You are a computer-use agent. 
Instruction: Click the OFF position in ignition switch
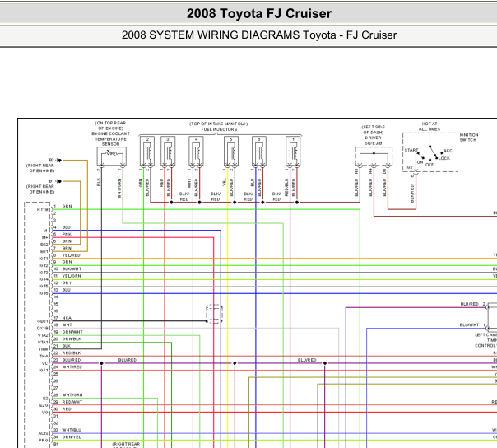pyautogui.click(x=430, y=165)
